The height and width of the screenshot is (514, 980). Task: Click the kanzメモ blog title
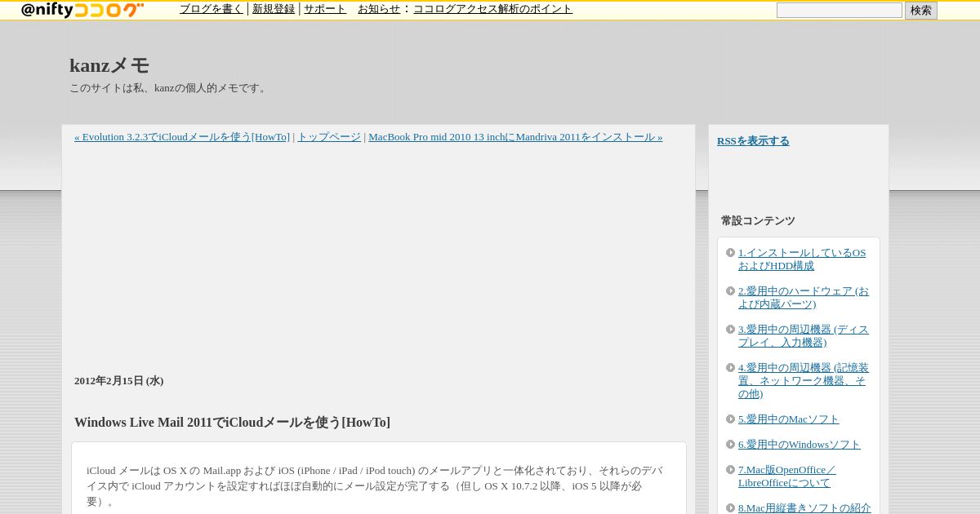coord(109,65)
